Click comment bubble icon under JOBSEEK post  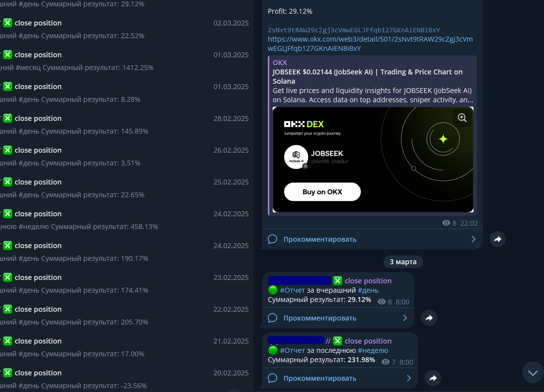[x=273, y=239]
